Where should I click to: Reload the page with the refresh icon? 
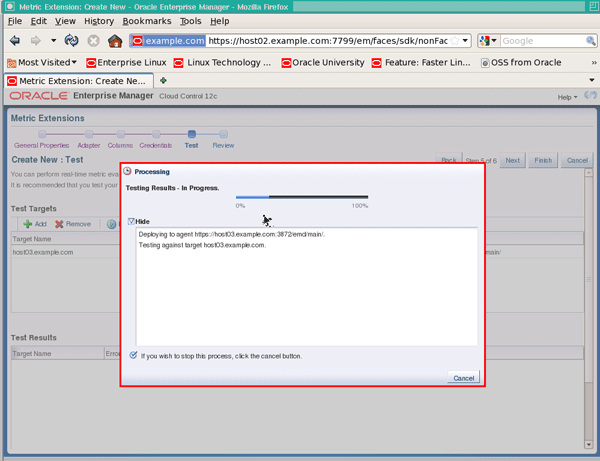(x=71, y=40)
